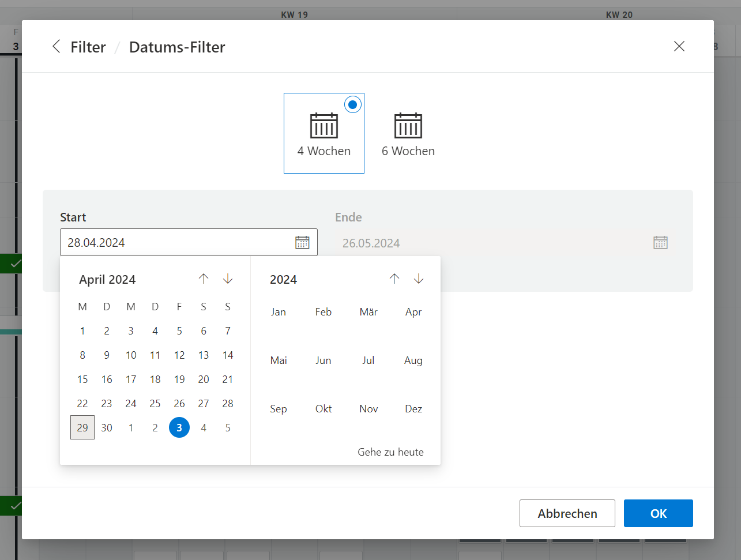
Task: Pick day 28 in the April calendar
Action: (x=228, y=404)
